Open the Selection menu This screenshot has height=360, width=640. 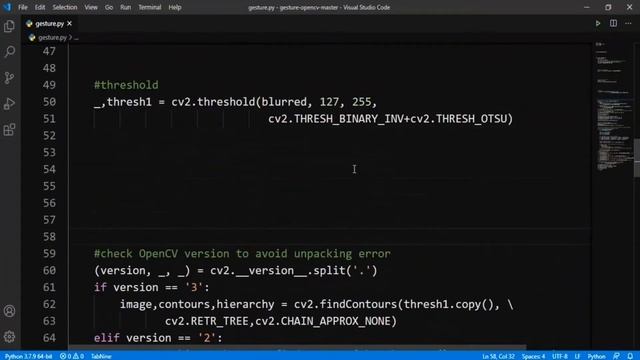coord(64,7)
